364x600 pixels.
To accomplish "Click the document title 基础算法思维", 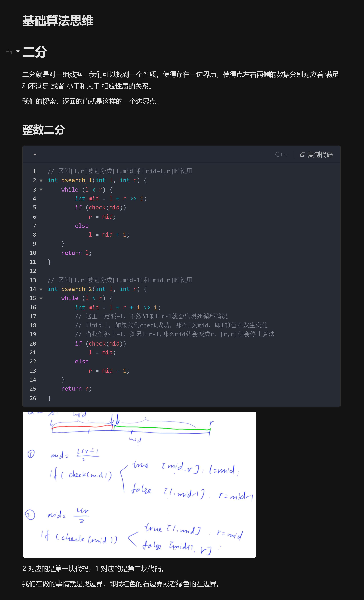I will pos(58,20).
